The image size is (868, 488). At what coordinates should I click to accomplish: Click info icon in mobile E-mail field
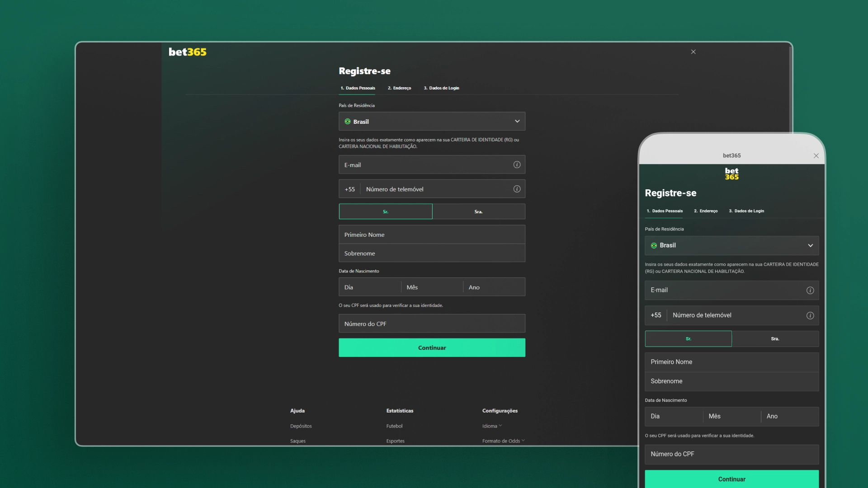pyautogui.click(x=810, y=291)
